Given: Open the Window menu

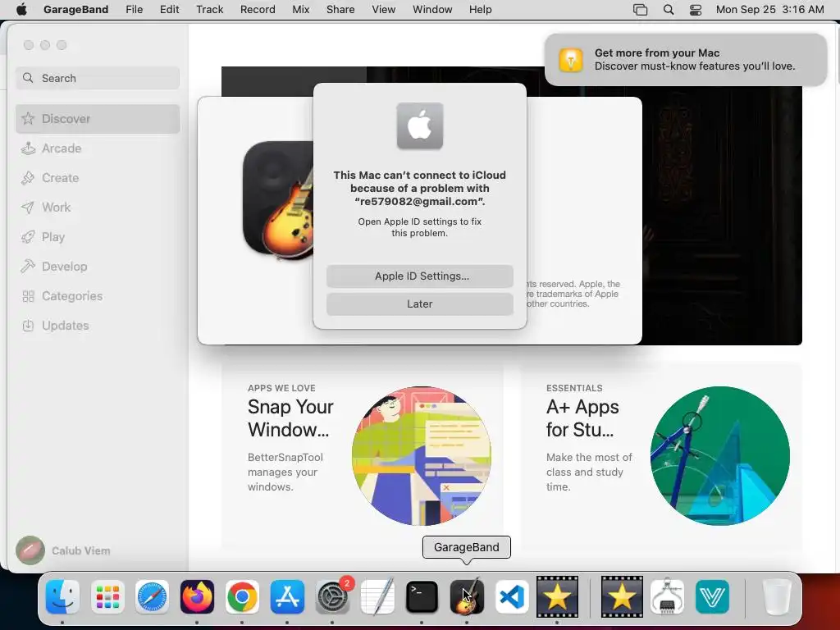Looking at the screenshot, I should (x=432, y=10).
